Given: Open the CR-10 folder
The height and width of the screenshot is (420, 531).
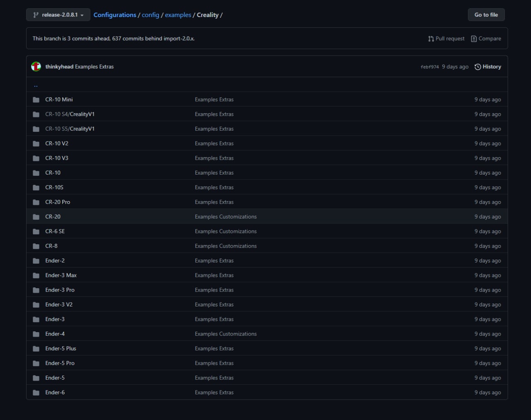Looking at the screenshot, I should 53,173.
